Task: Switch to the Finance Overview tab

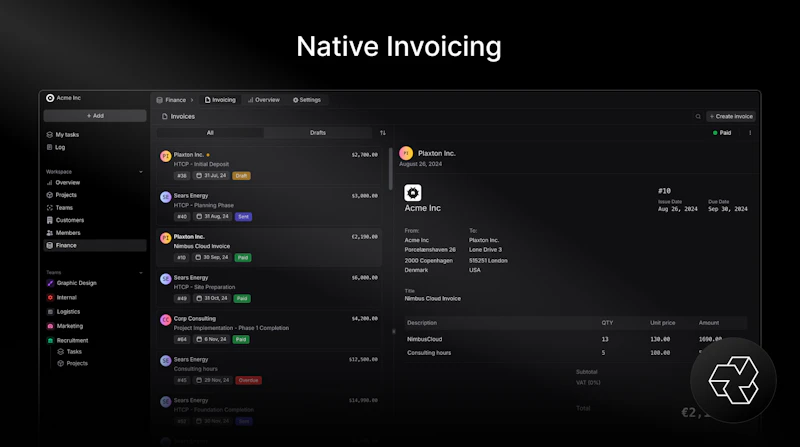Action: (264, 100)
